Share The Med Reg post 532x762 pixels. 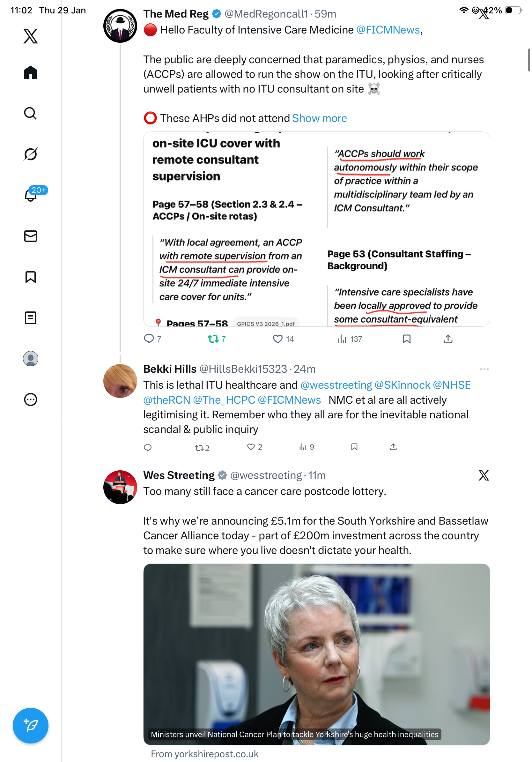[448, 339]
